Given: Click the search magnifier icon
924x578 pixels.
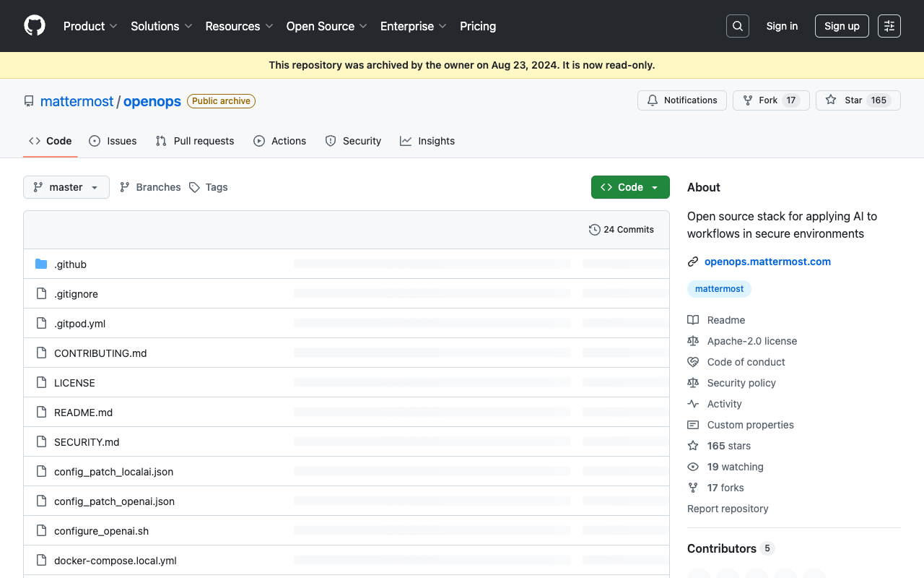Looking at the screenshot, I should (x=738, y=26).
